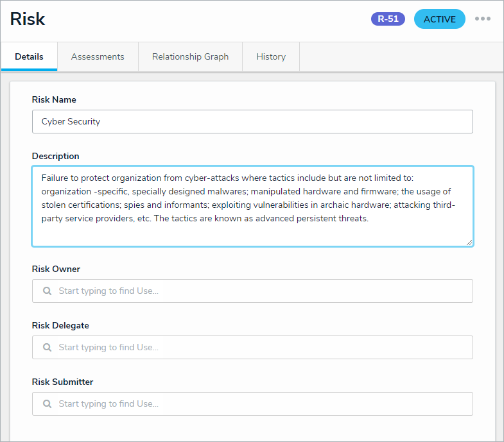Click the Risk page title heading
This screenshot has width=504, height=442.
pyautogui.click(x=28, y=19)
